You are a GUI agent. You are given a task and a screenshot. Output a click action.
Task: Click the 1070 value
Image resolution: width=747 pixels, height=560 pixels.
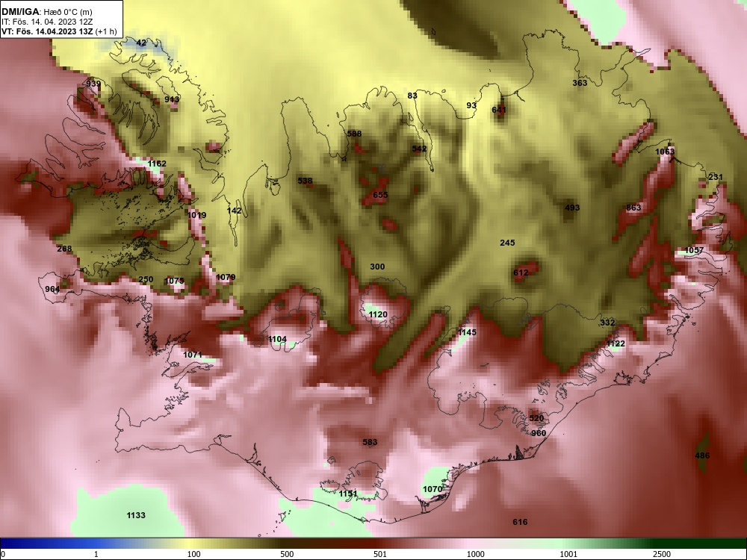pos(433,489)
